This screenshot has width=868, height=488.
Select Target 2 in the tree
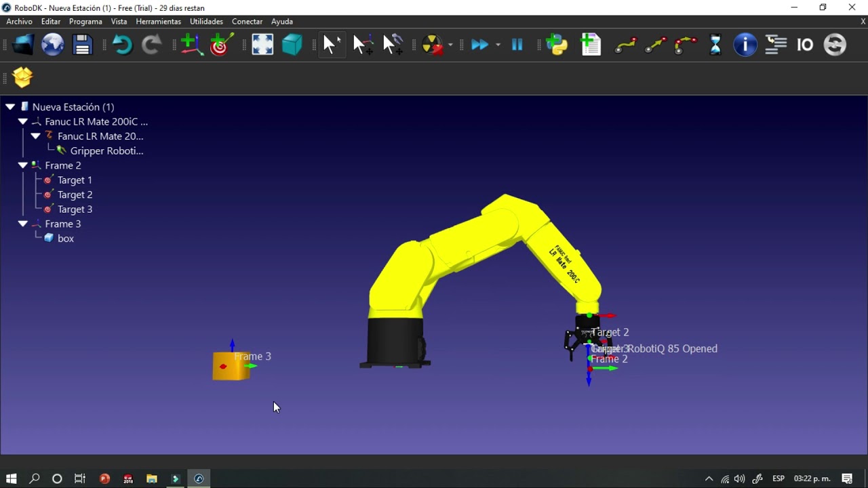pos(75,195)
